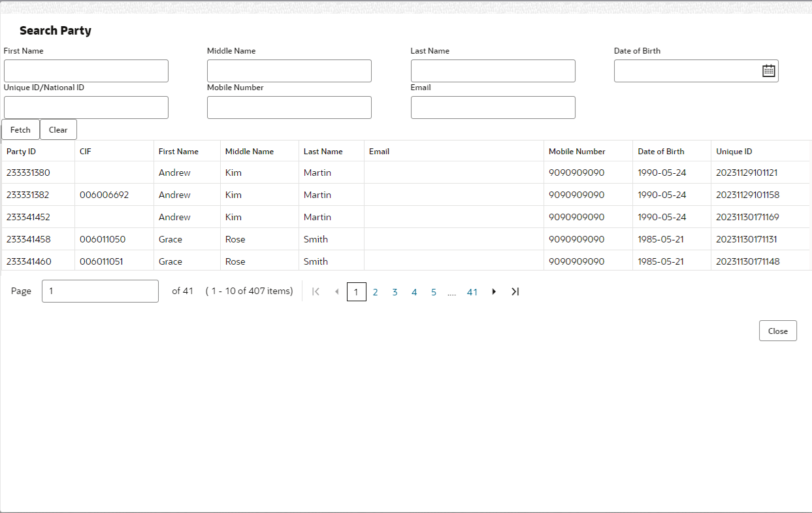
Task: Click Rose in row 233341458
Action: point(235,239)
